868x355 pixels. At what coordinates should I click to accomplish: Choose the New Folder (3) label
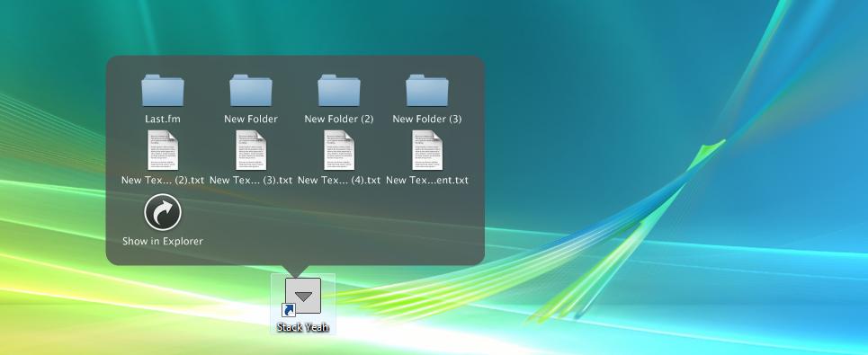pos(426,119)
